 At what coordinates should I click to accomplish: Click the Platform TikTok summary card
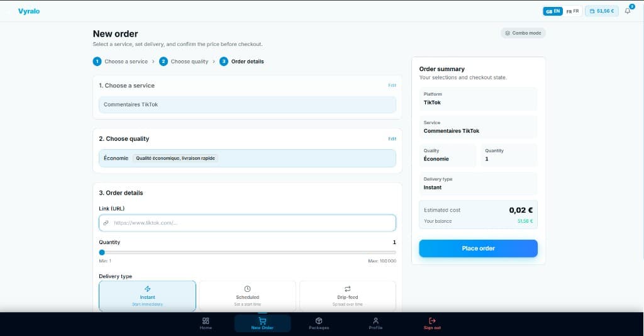(x=478, y=99)
